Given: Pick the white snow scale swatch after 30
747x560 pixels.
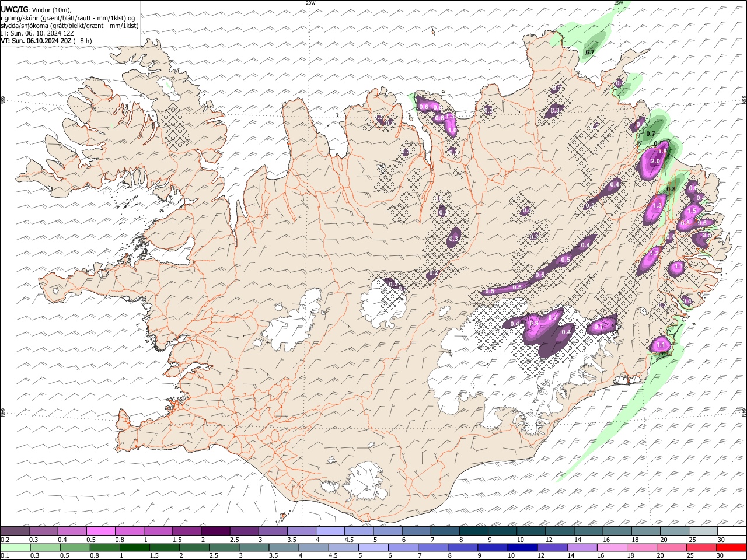Looking at the screenshot, I should 732,531.
